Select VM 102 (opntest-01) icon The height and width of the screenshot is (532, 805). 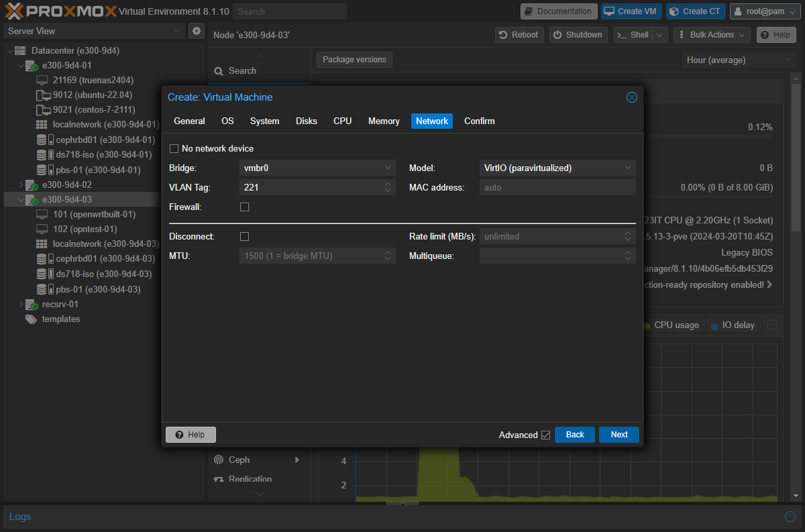(x=42, y=229)
